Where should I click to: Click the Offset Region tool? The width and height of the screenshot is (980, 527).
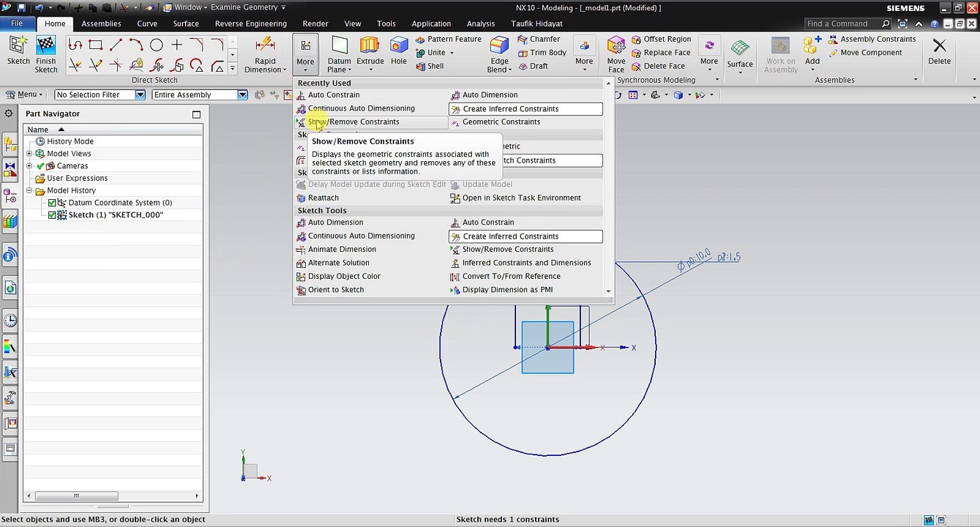pos(661,39)
